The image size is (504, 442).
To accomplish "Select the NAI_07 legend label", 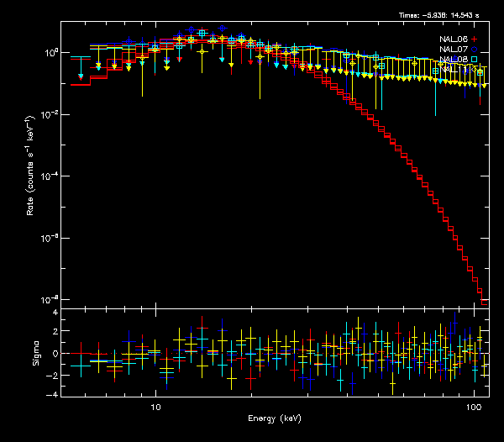I will [452, 50].
